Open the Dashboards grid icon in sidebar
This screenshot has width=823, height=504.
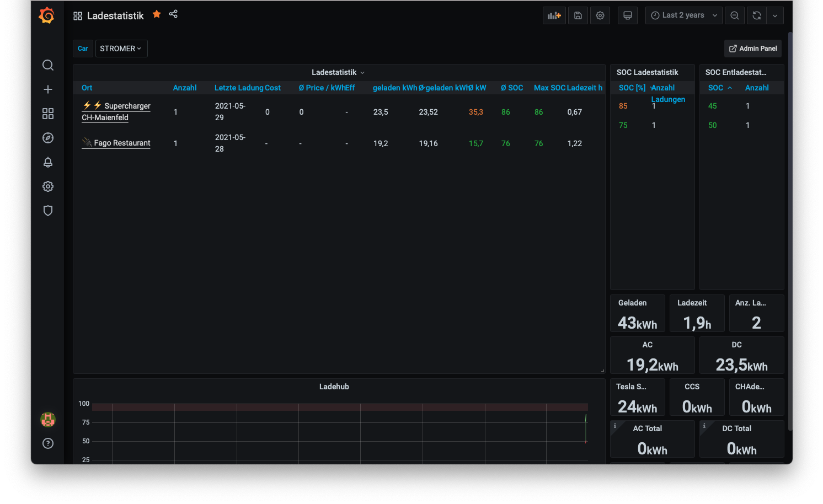pyautogui.click(x=48, y=114)
